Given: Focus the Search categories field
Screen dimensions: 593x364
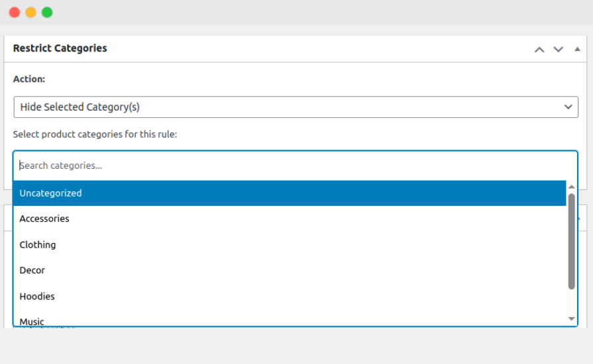Looking at the screenshot, I should click(291, 165).
